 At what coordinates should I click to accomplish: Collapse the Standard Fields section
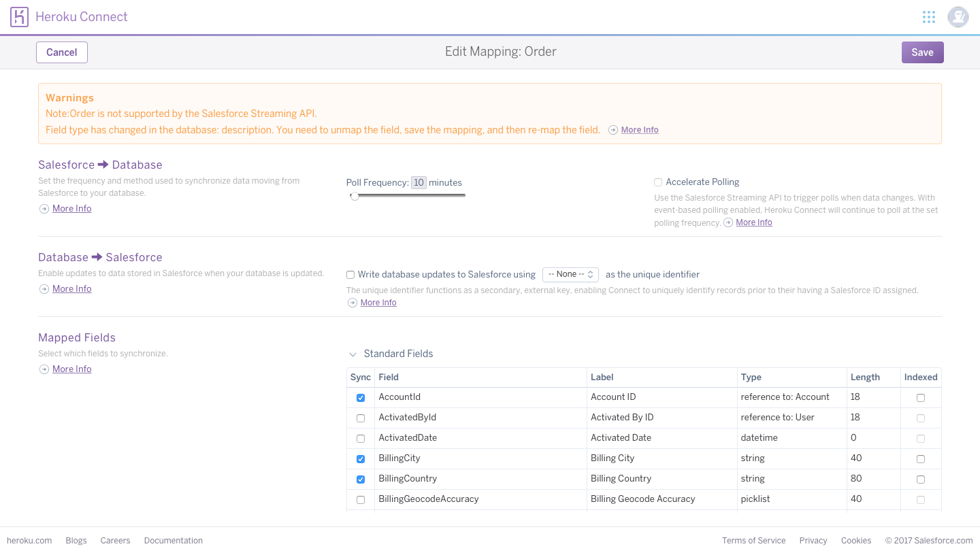click(353, 354)
